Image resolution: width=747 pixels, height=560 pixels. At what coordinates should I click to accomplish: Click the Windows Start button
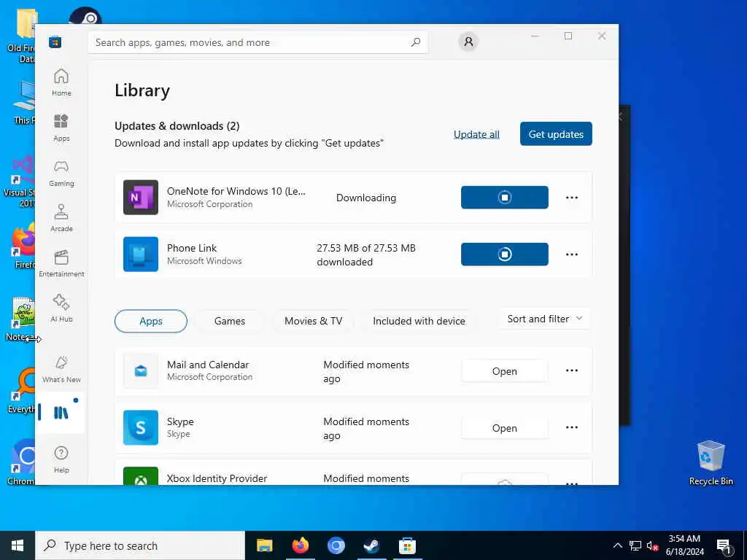[x=18, y=545]
